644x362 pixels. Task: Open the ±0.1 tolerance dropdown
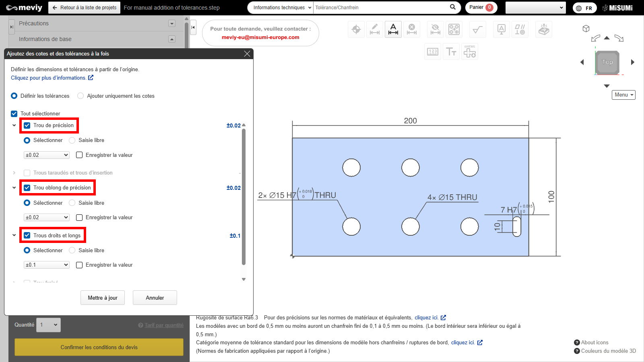point(47,265)
